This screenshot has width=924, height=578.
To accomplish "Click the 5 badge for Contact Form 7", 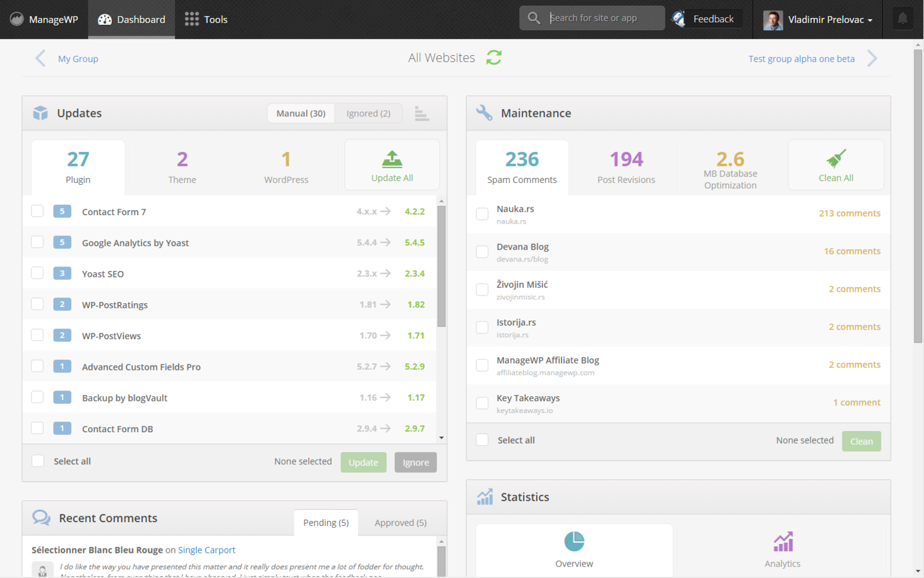I will pos(62,211).
